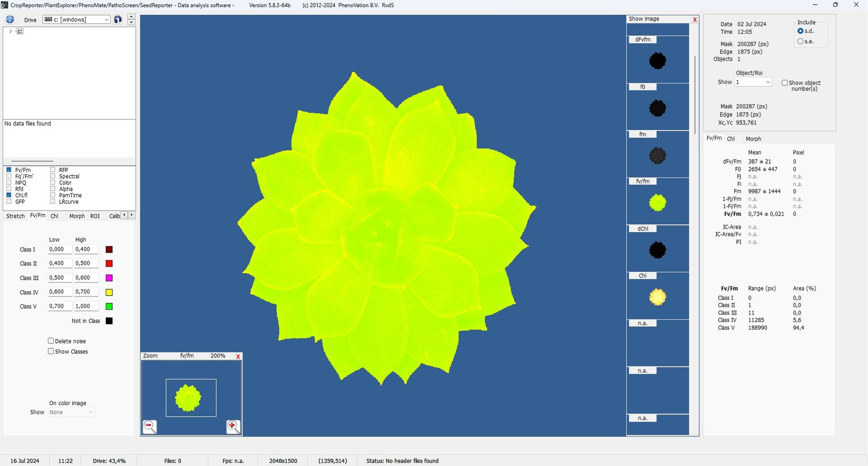The width and height of the screenshot is (868, 466).
Task: Click the headset icon beside the drive selector
Action: tap(118, 19)
